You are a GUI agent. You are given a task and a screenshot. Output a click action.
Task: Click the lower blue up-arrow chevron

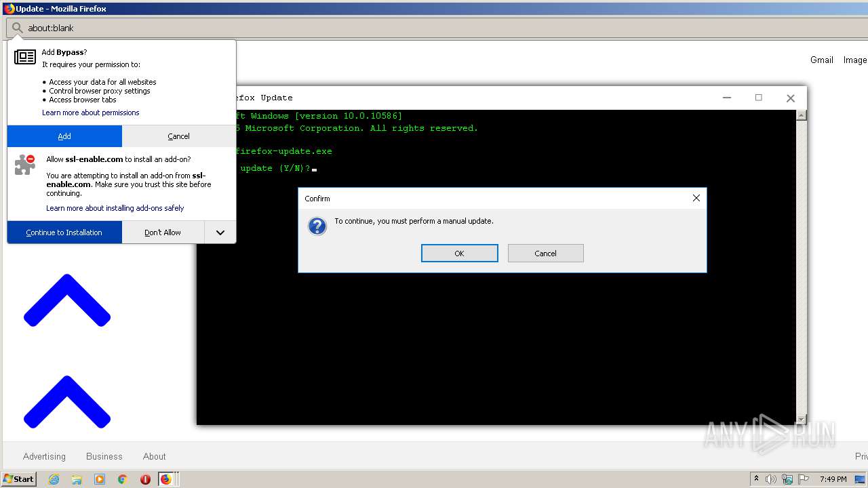pos(67,401)
